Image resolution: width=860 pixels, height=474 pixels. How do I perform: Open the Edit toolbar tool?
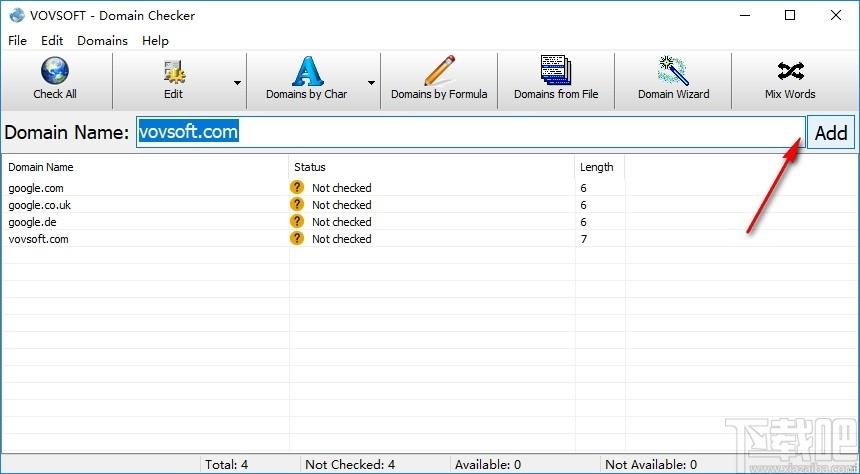pyautogui.click(x=173, y=81)
